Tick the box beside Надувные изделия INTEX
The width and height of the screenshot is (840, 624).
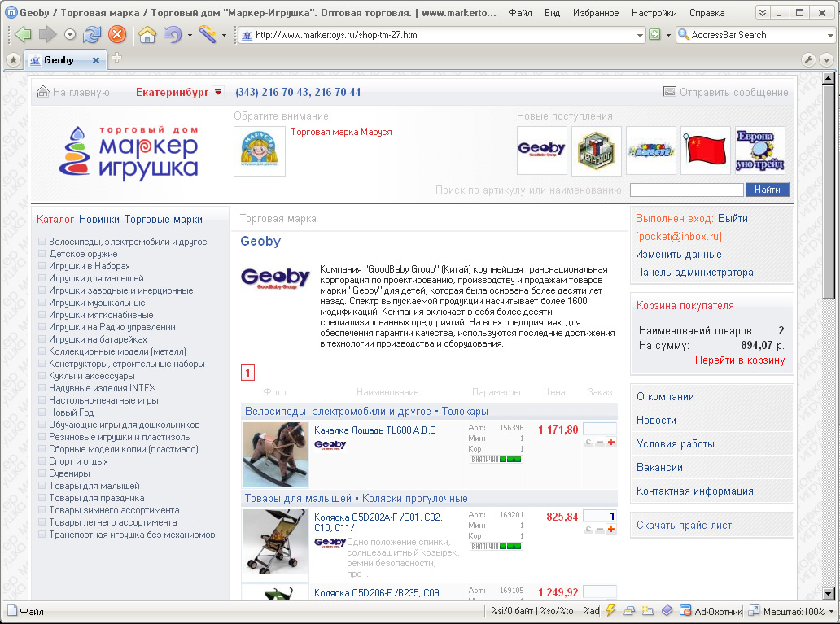[42, 388]
